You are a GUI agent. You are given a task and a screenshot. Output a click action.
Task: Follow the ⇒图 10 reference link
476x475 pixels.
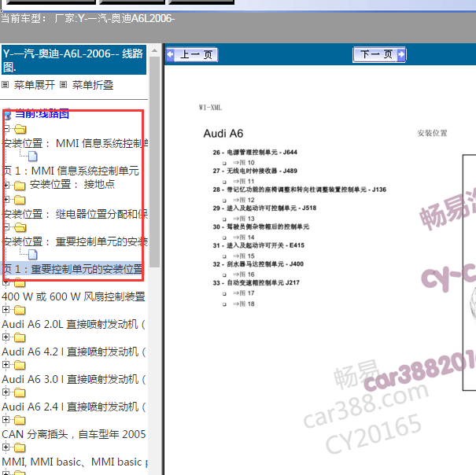(244, 163)
